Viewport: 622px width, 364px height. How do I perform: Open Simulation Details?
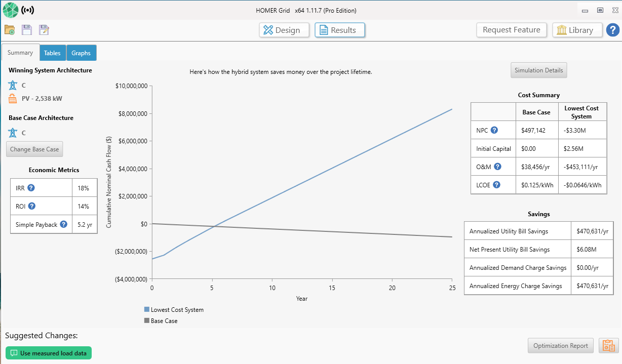(539, 70)
